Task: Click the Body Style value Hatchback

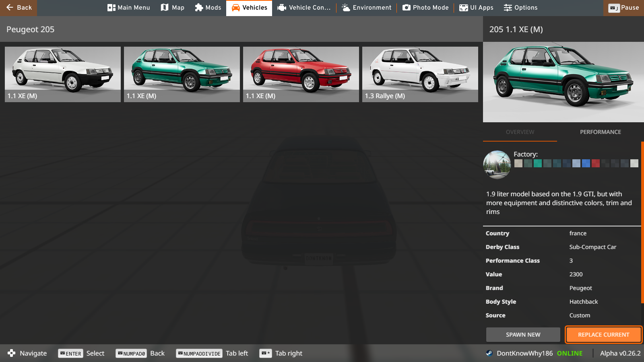Action: pos(584,302)
